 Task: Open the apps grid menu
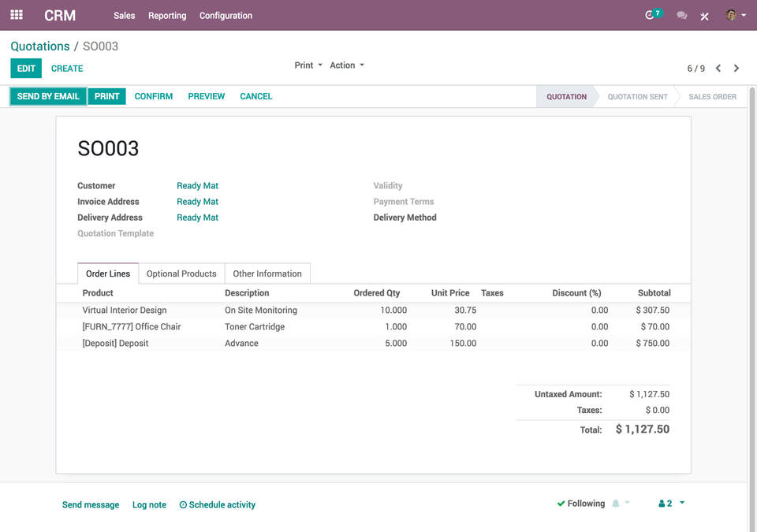[17, 15]
